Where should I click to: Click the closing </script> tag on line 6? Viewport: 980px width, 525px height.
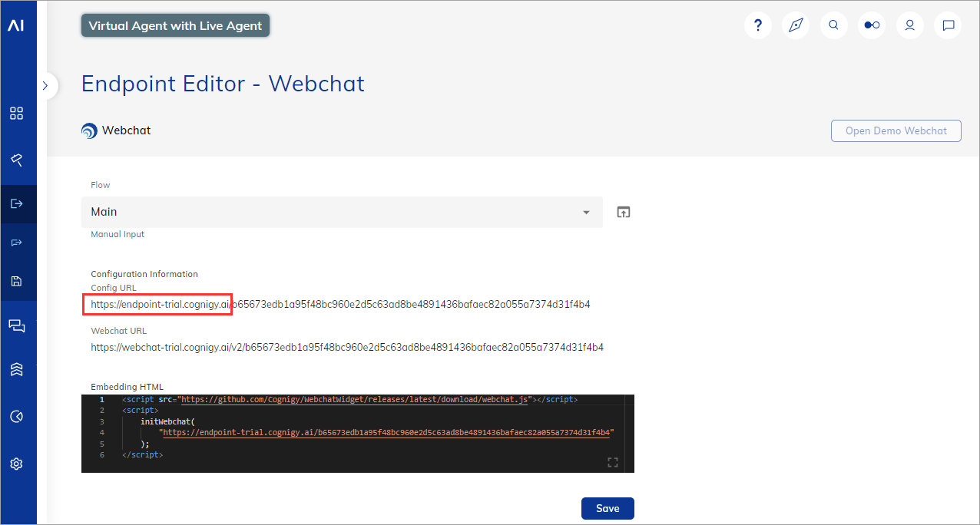[x=142, y=454]
